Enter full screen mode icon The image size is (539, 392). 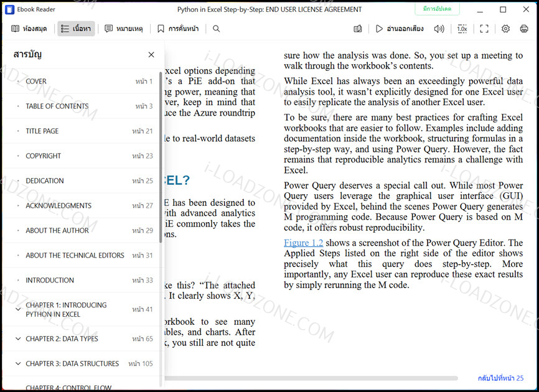click(484, 29)
